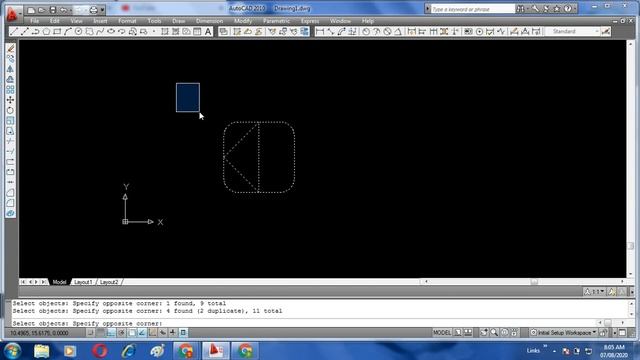Choose the Copy tool in Modify toolbar

click(11, 59)
